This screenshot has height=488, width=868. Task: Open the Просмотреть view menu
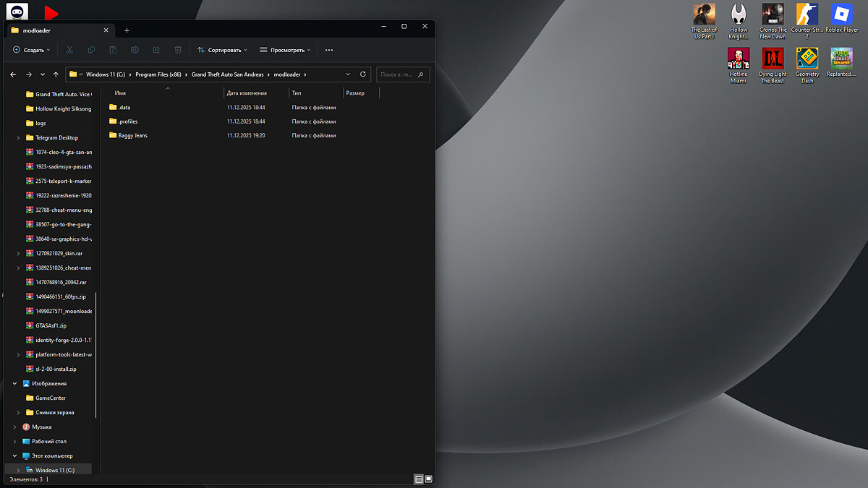(285, 50)
